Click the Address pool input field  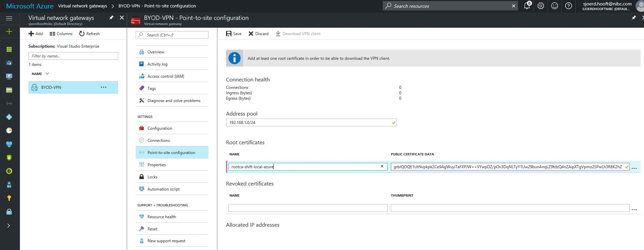(x=311, y=123)
